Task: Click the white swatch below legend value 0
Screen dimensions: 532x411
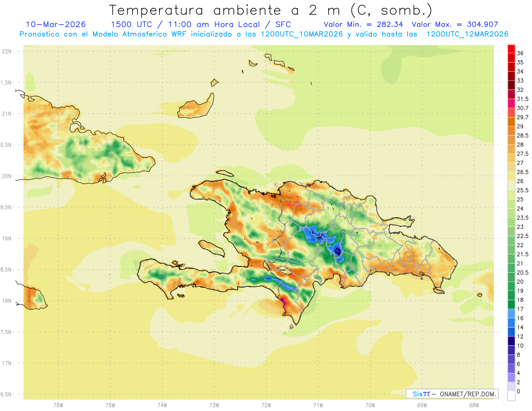Action: click(x=511, y=395)
